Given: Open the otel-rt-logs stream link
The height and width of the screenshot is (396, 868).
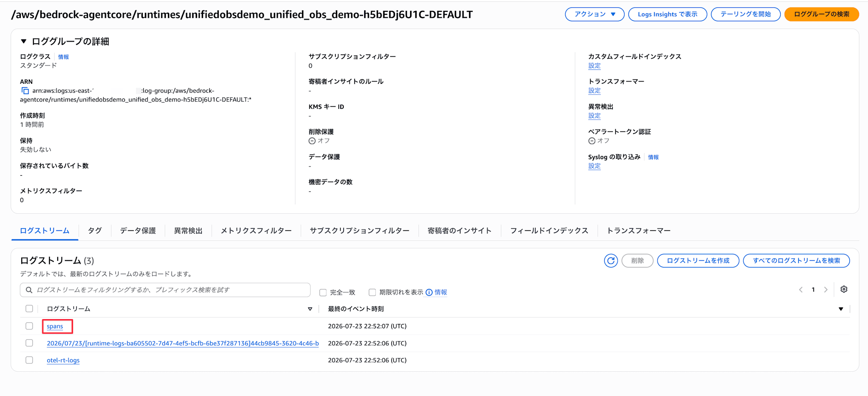Looking at the screenshot, I should click(63, 360).
